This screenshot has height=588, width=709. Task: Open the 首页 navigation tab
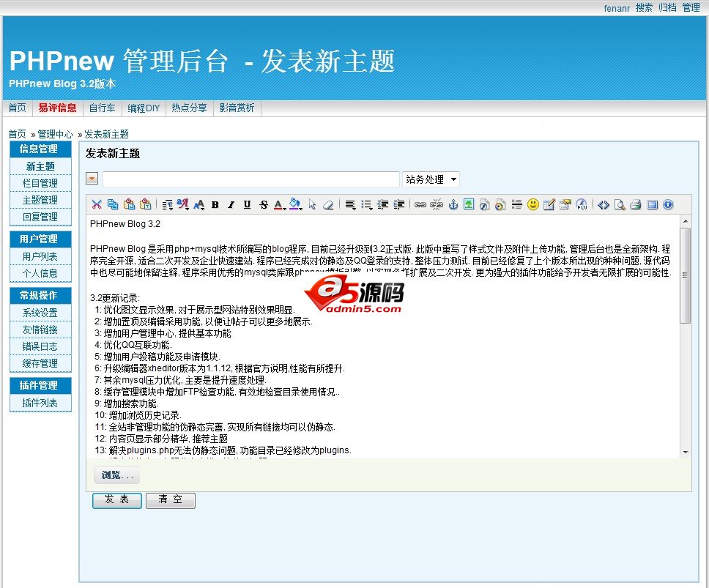click(17, 108)
